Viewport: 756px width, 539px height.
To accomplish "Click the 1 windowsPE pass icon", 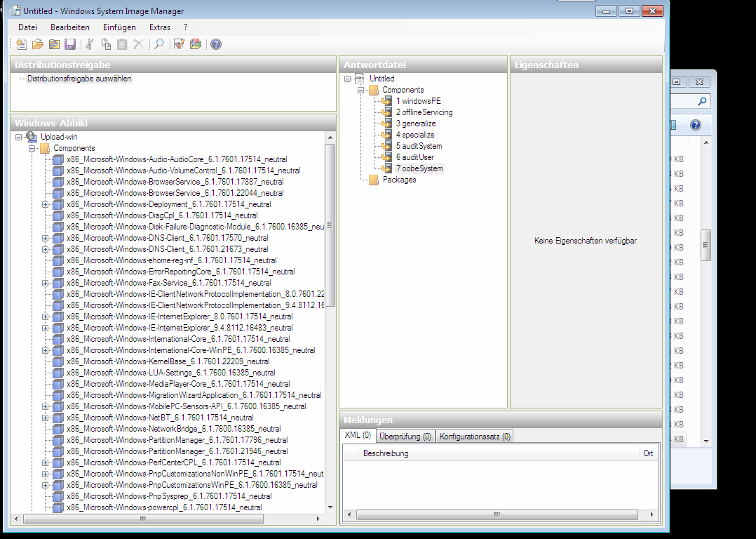I will point(386,101).
